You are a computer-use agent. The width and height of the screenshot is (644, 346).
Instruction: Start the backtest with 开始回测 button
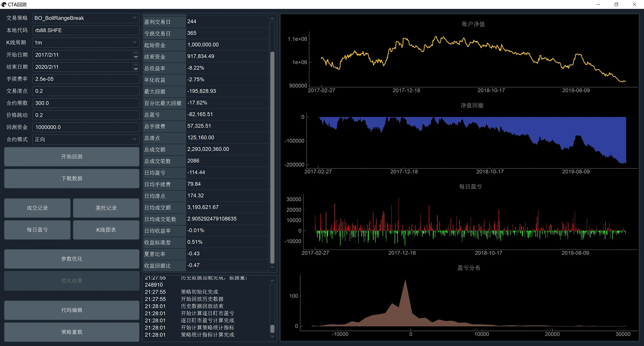click(x=72, y=157)
